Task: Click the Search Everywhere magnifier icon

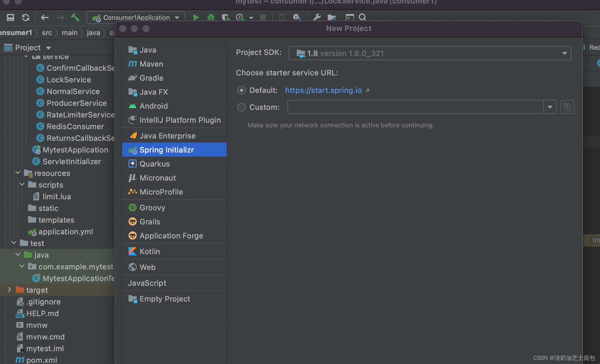Action: point(362,17)
